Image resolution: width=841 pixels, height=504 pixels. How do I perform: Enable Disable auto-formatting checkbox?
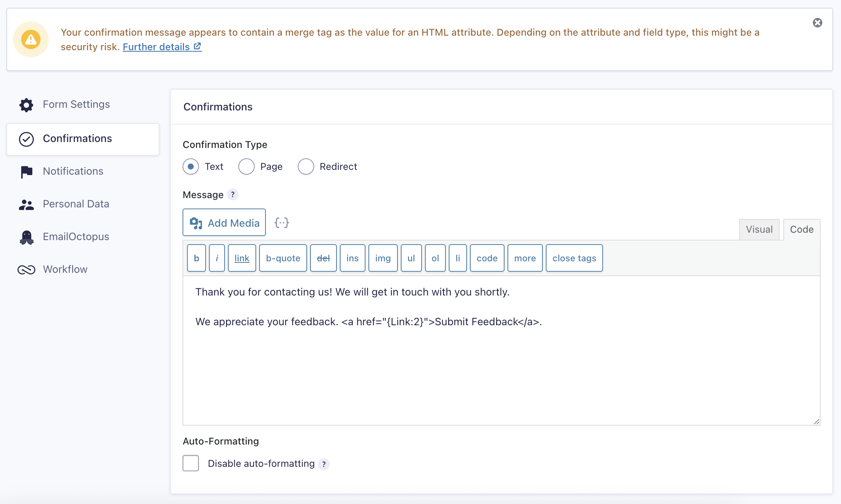pos(191,463)
